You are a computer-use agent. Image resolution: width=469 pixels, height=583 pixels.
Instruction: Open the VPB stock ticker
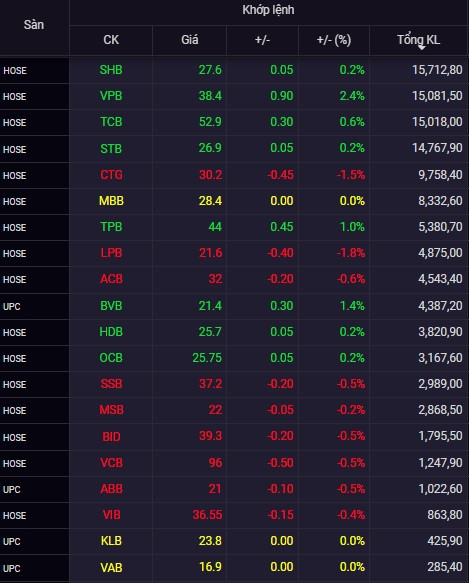point(111,96)
